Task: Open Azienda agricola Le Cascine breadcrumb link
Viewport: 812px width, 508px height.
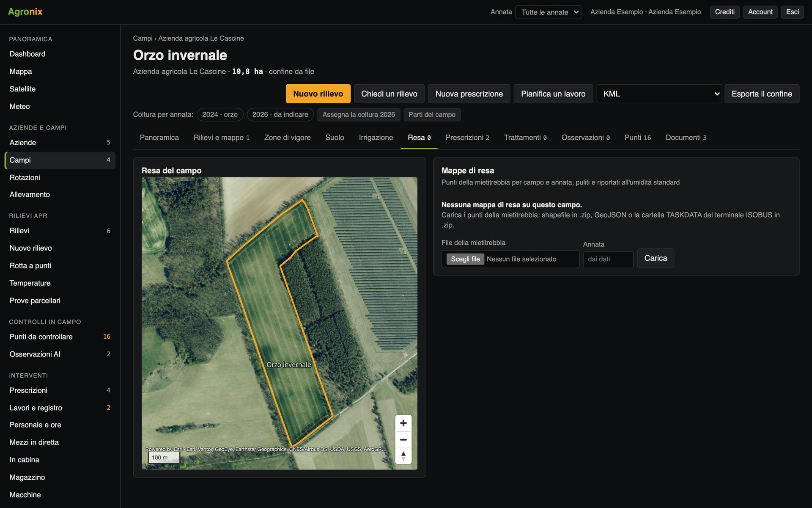Action: tap(201, 38)
